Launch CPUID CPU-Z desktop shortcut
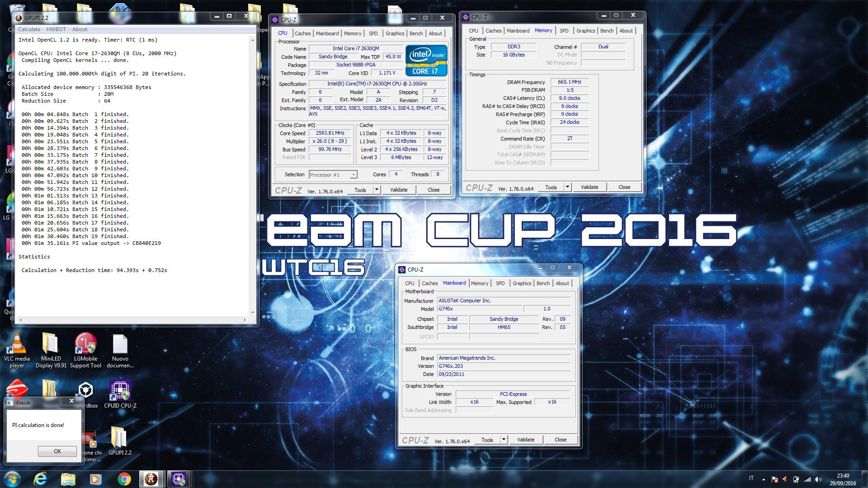This screenshot has height=488, width=868. [x=120, y=394]
